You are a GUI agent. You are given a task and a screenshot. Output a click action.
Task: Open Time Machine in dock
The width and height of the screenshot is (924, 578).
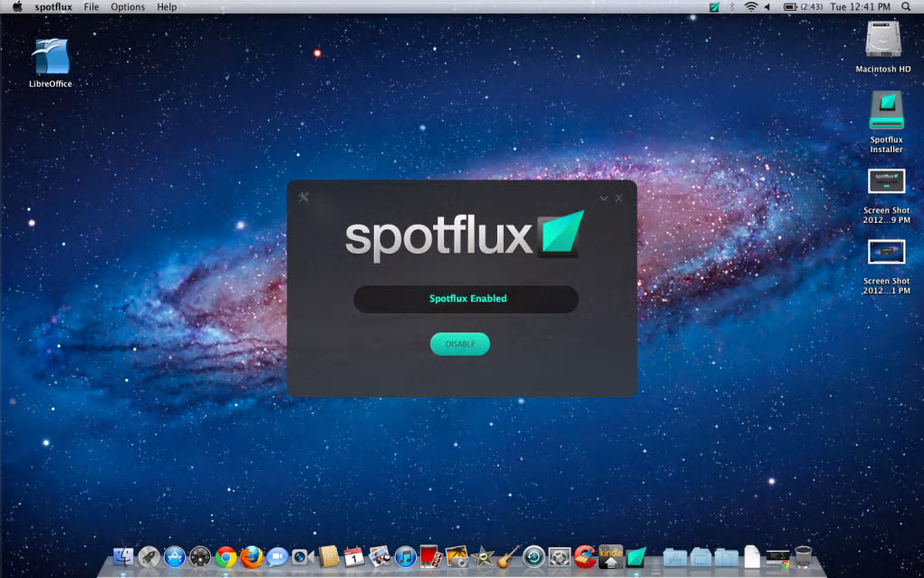(x=534, y=557)
